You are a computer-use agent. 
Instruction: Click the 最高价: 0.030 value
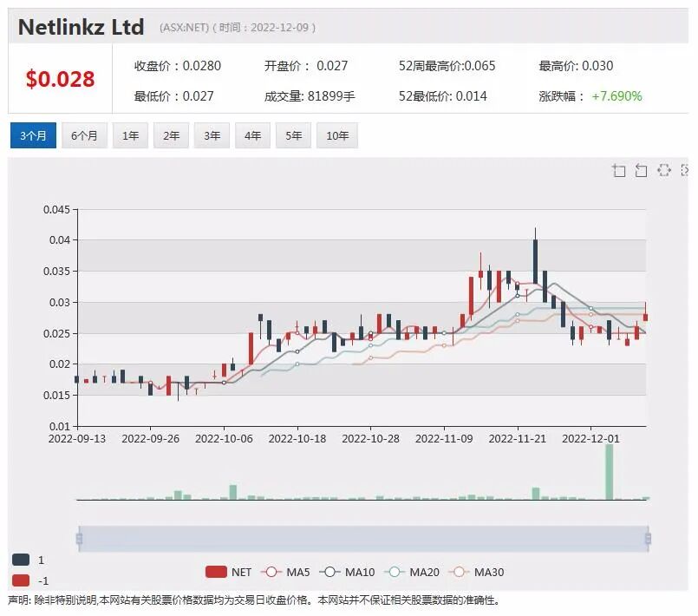pyautogui.click(x=576, y=66)
